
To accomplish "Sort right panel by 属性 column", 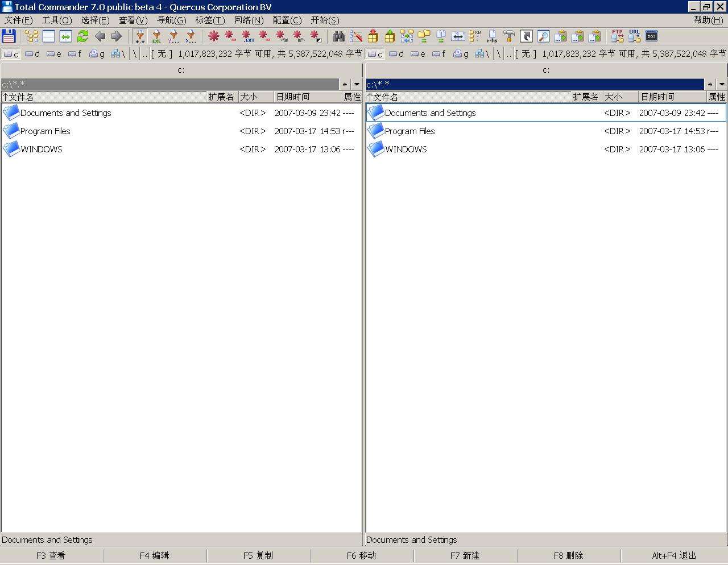I will point(717,97).
